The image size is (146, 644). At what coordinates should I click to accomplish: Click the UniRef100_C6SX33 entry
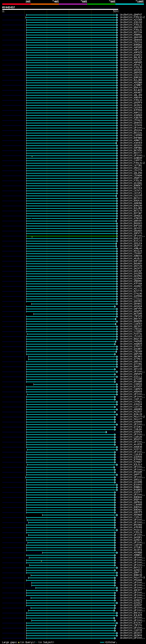click(x=131, y=75)
